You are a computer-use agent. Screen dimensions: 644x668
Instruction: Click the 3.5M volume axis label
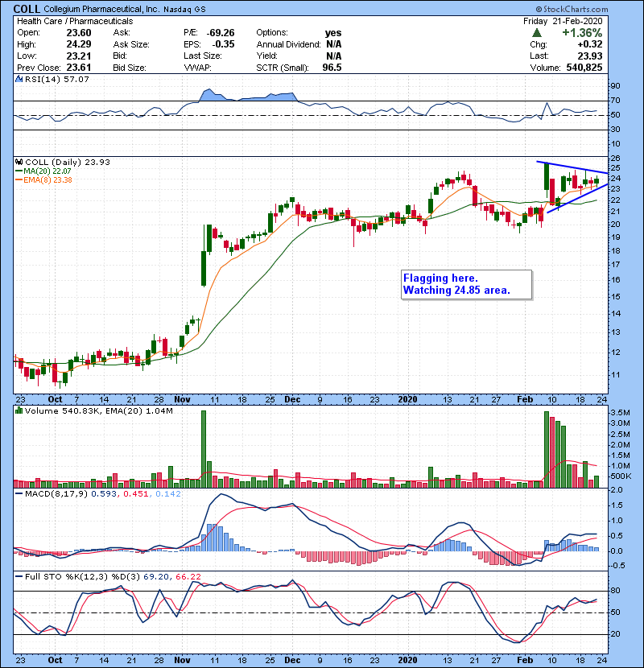pyautogui.click(x=620, y=412)
